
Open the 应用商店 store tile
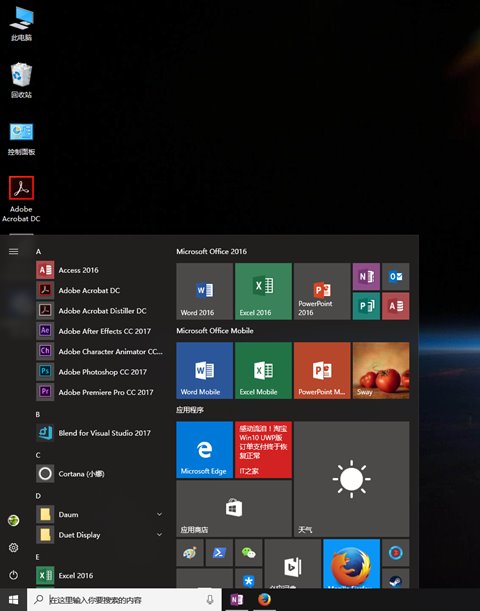pyautogui.click(x=234, y=509)
